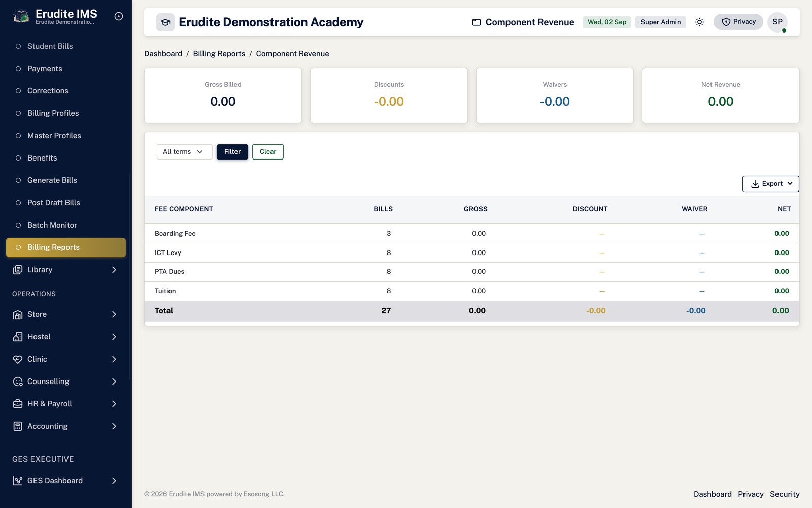Viewport: 812px width, 508px height.
Task: Open Generate Bills sidebar item
Action: (66, 180)
